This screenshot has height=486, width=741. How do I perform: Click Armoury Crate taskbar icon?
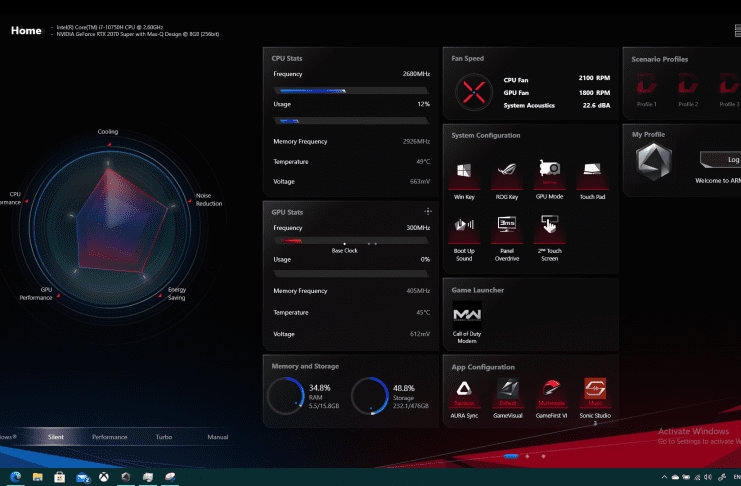(x=126, y=477)
